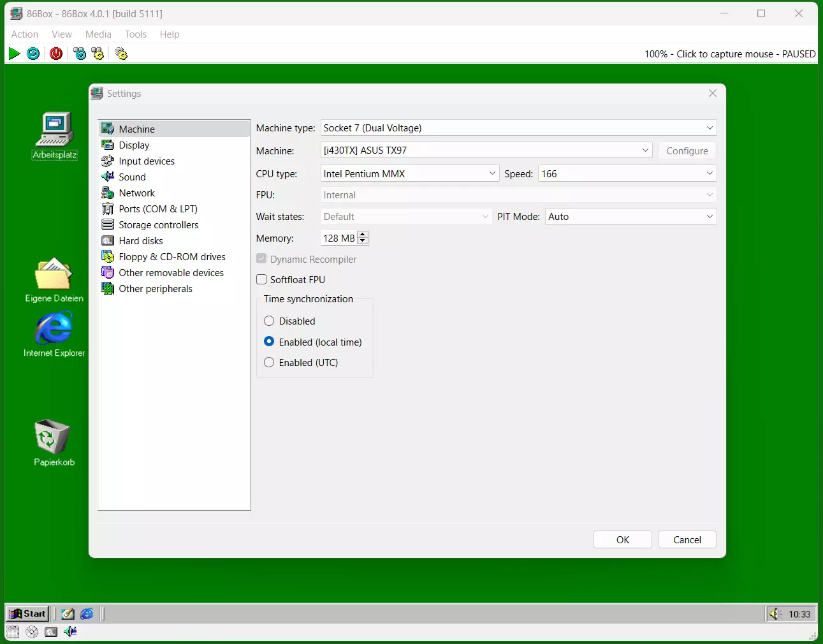823x644 pixels.
Task: Click the blue hard reset toolbar icon
Action: [33, 54]
